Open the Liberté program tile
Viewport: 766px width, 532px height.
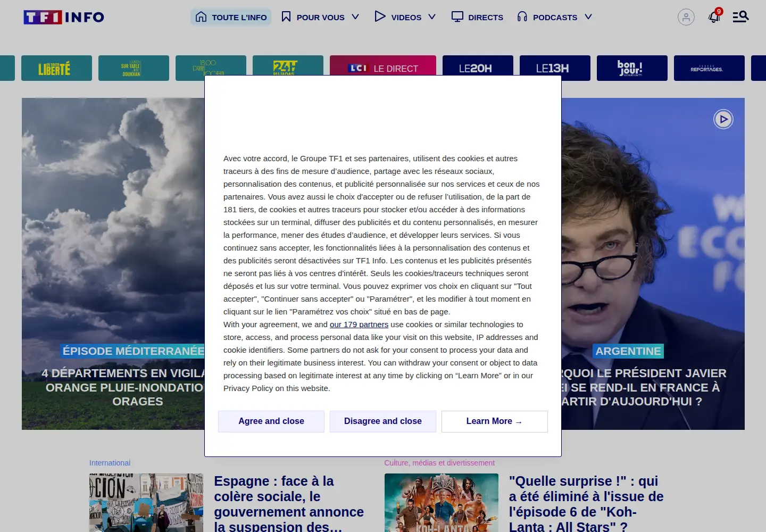click(x=56, y=68)
